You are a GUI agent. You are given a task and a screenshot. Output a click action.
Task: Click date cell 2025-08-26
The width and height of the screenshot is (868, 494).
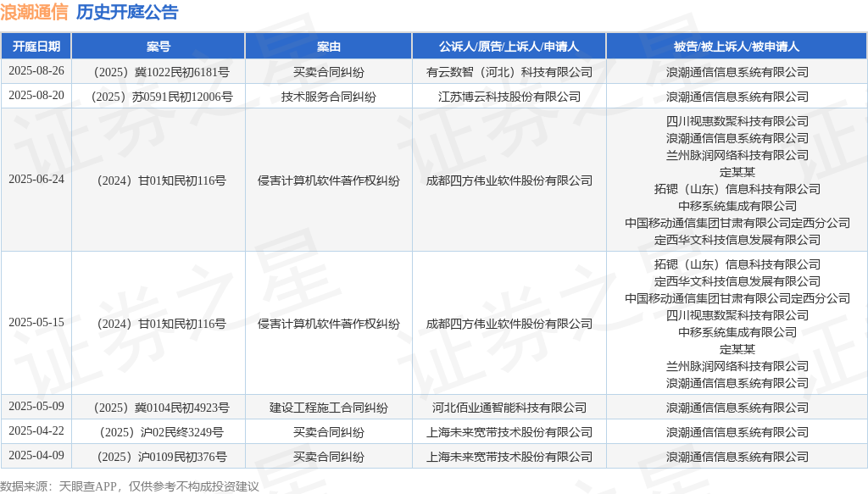pos(36,71)
